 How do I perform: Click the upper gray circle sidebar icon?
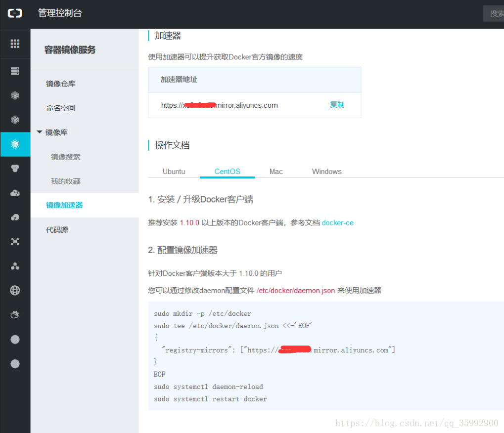[15, 339]
